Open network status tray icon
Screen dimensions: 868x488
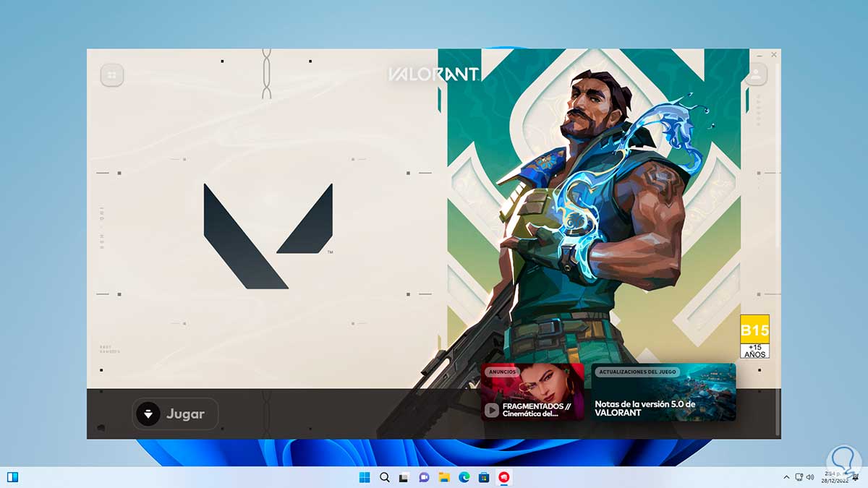coord(799,477)
